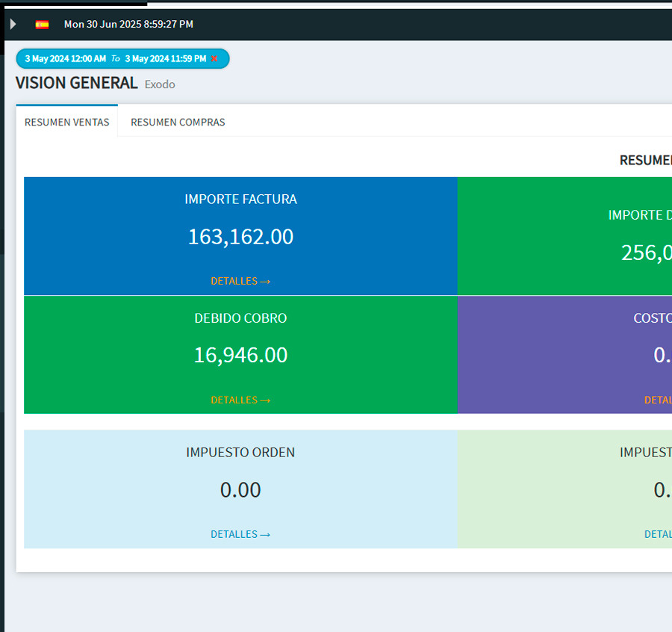
Task: Click the end date 3 May 2024 11:59 PM
Action: [165, 58]
